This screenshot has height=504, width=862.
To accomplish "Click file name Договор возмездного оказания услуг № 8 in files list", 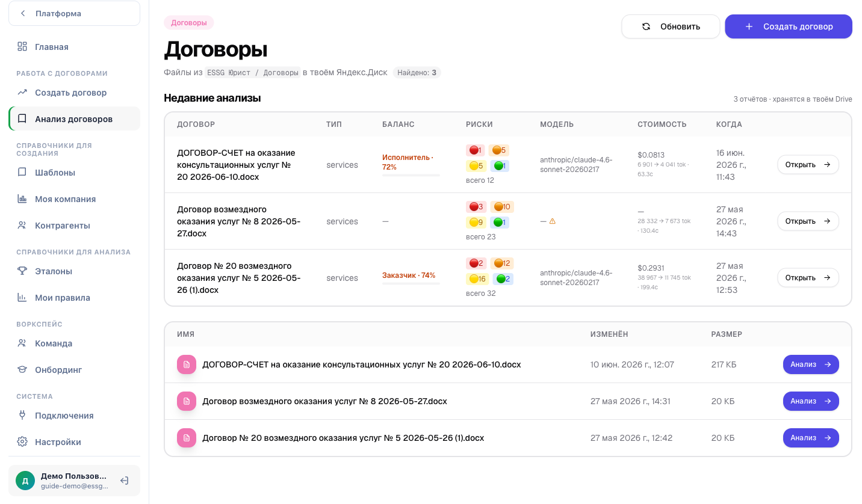I will click(324, 401).
